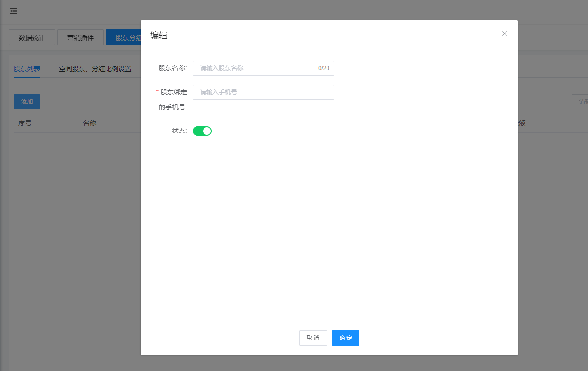Click the hamburger menu collapse icon

pyautogui.click(x=14, y=11)
